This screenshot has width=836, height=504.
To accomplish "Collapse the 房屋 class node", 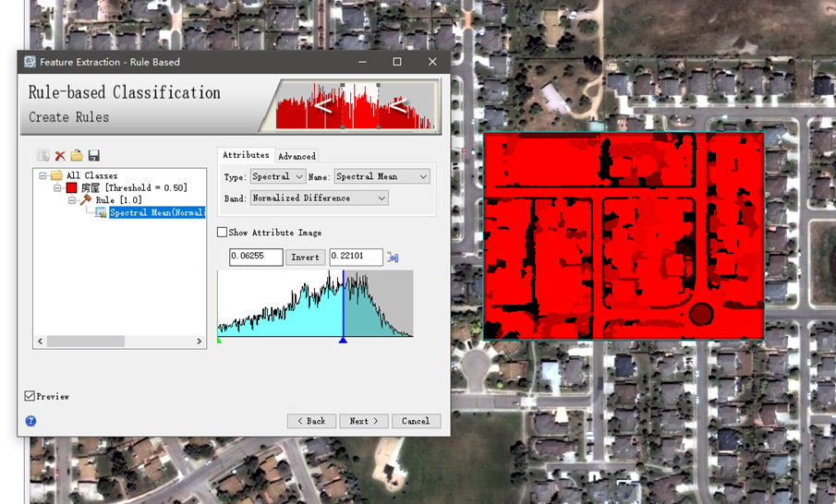I will click(57, 187).
